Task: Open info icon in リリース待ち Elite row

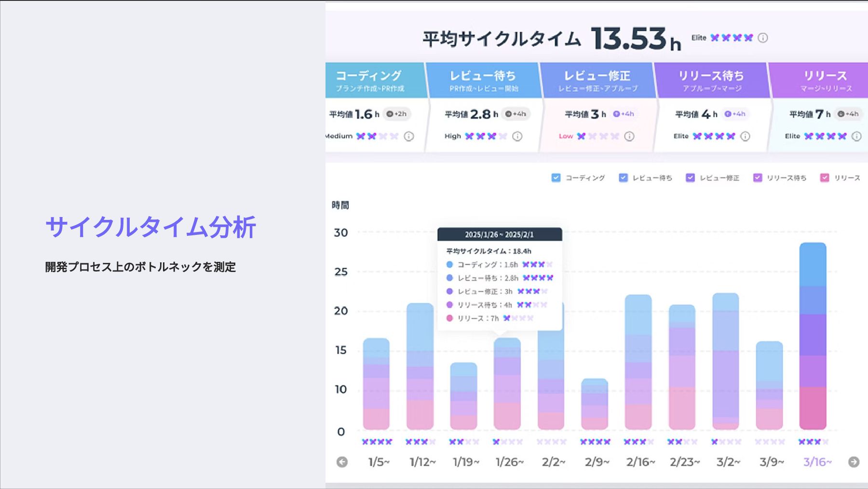Action: (745, 136)
